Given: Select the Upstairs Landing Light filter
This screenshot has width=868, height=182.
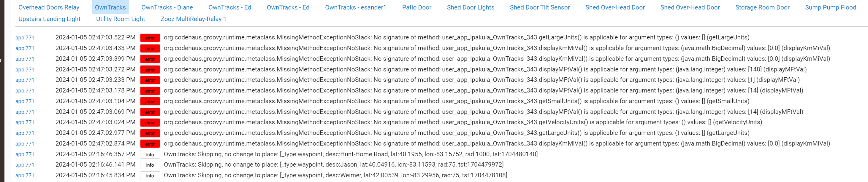Looking at the screenshot, I should click(50, 19).
